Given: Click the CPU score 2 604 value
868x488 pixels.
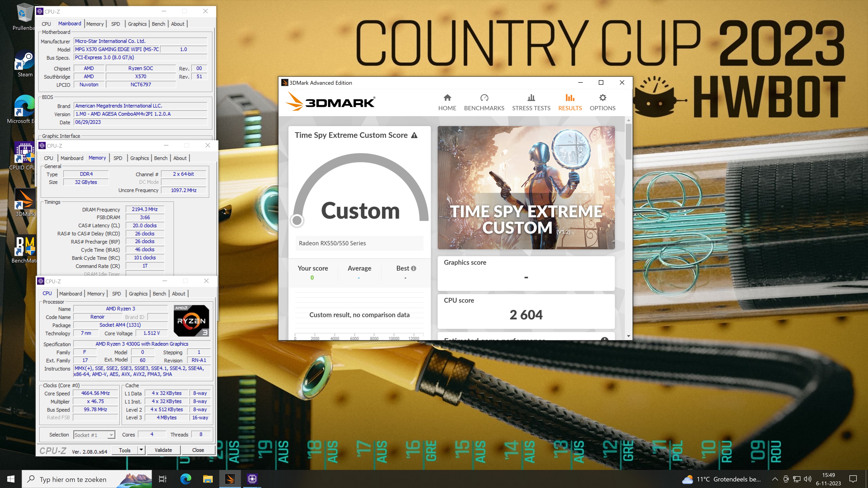Looking at the screenshot, I should tap(526, 315).
